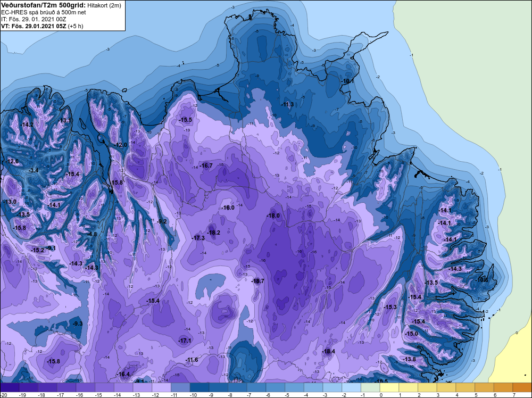Click the VT: Fös. 29.01.2021 05Z line
The image size is (532, 398).
[42, 26]
